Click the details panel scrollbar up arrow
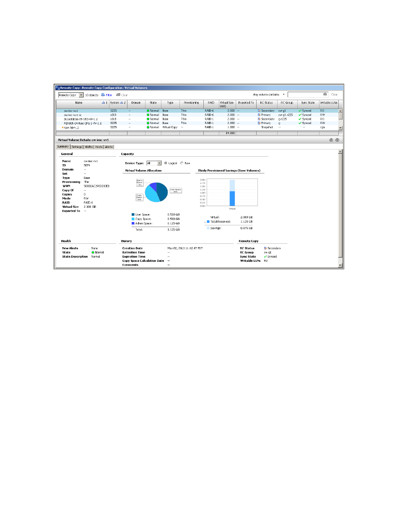The image size is (400, 532). (340, 151)
